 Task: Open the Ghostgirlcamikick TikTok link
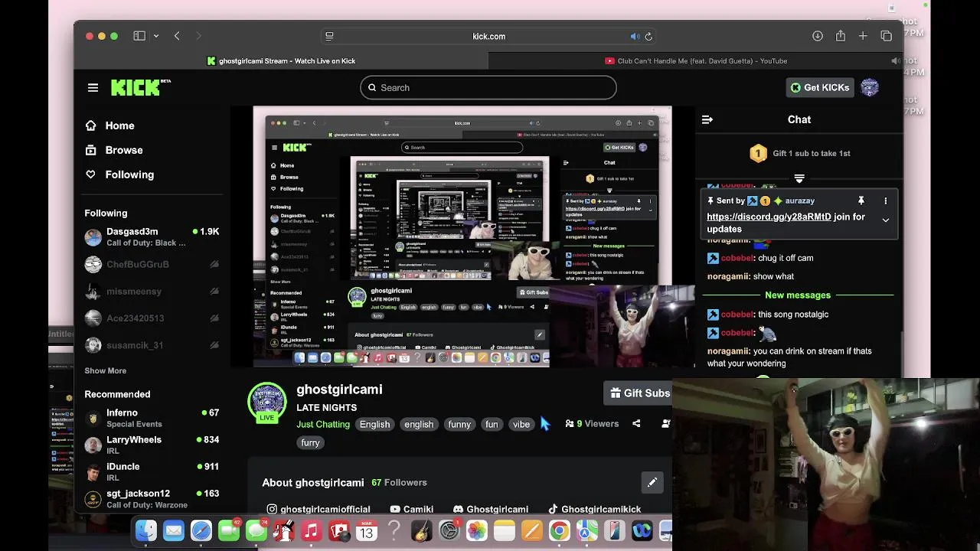coord(595,510)
